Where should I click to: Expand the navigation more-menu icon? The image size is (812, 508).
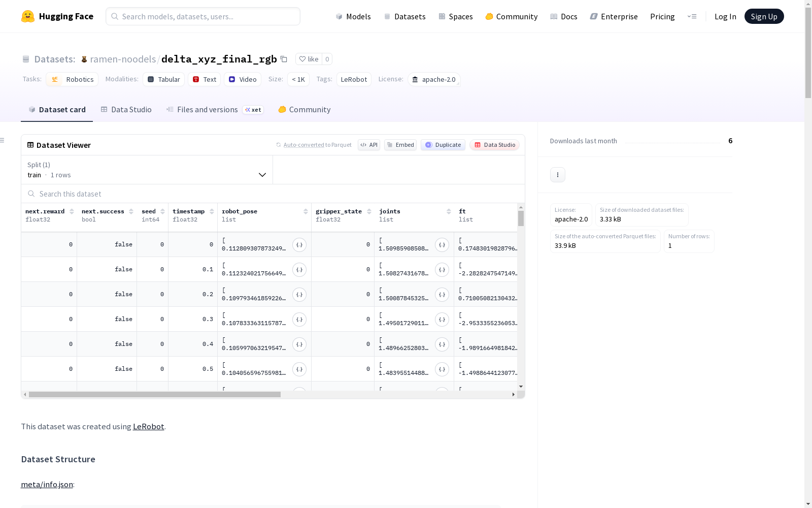tap(692, 16)
